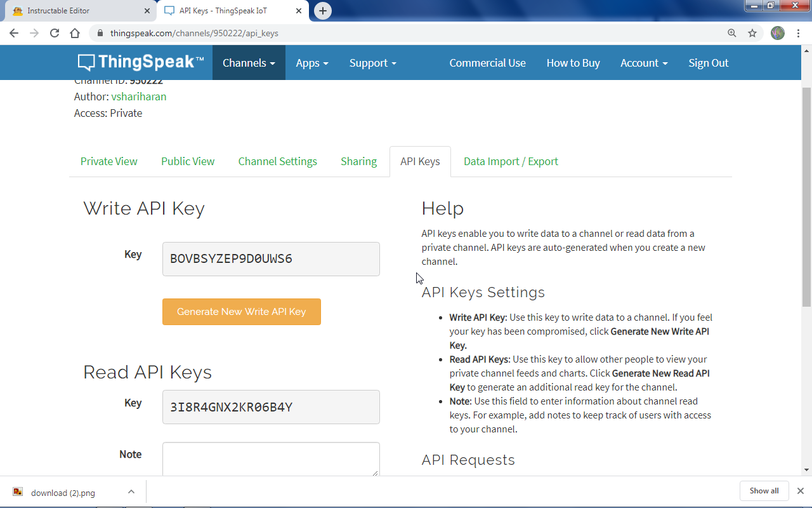Click the Write API Key heading

[144, 208]
